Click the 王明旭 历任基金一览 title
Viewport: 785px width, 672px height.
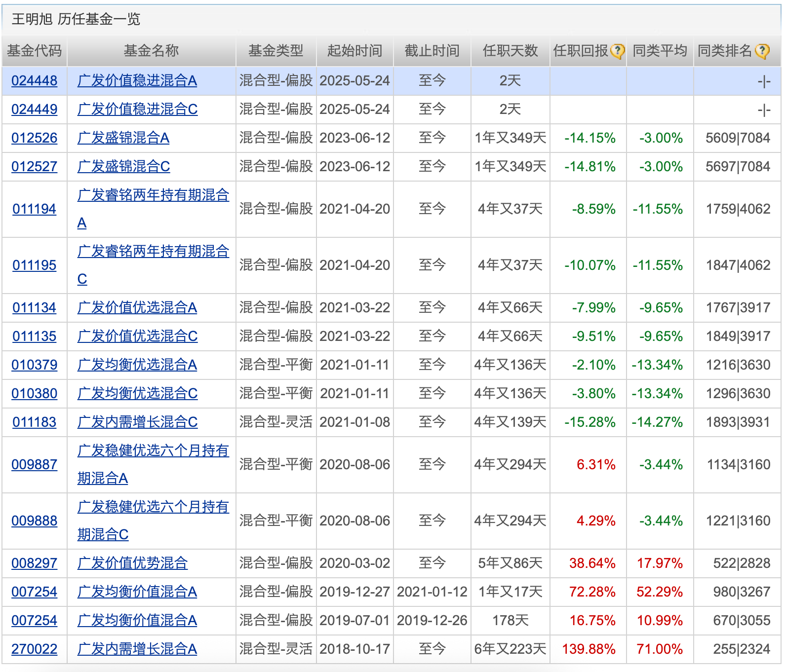click(76, 19)
